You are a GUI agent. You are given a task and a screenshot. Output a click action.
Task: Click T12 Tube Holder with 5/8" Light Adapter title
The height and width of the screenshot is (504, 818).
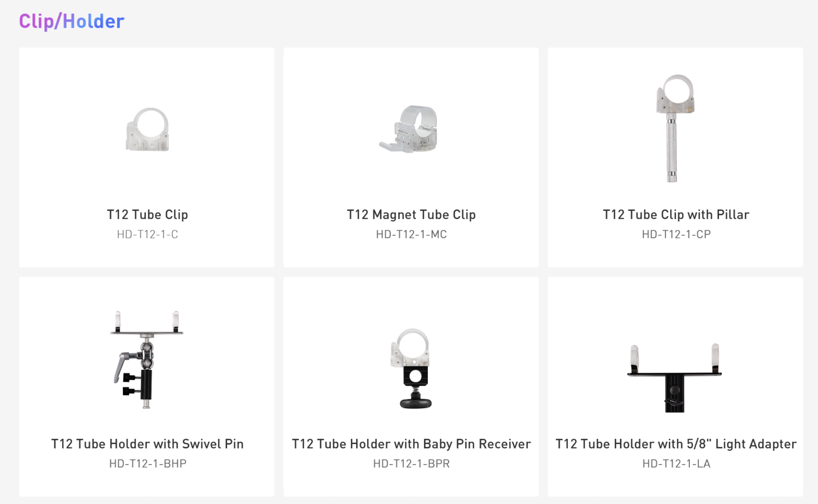pyautogui.click(x=676, y=444)
